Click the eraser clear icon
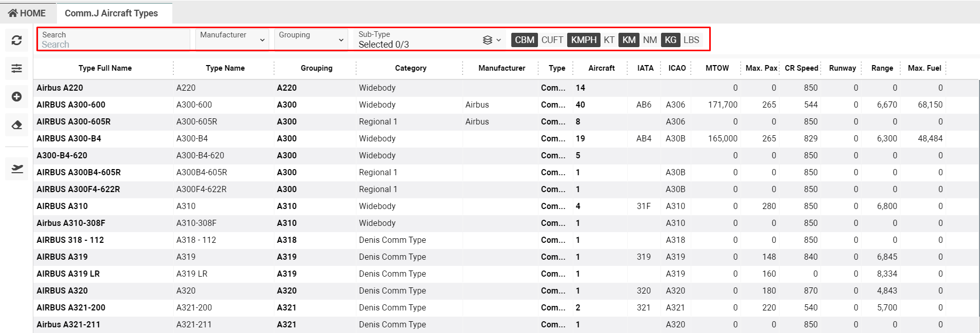This screenshot has width=980, height=333. 16,124
